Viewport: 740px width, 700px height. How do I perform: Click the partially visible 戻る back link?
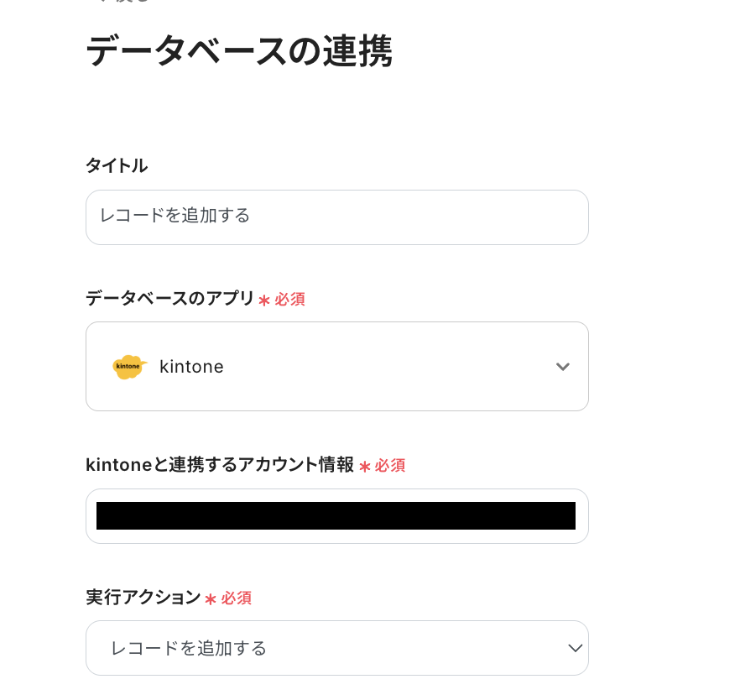pos(126,3)
